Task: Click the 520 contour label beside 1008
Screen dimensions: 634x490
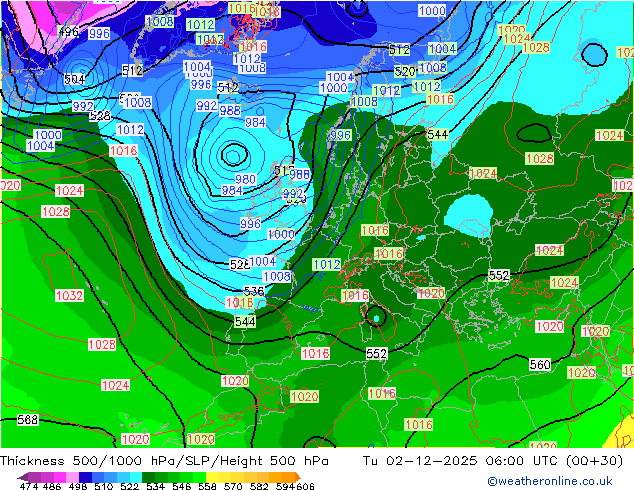Action: (405, 72)
